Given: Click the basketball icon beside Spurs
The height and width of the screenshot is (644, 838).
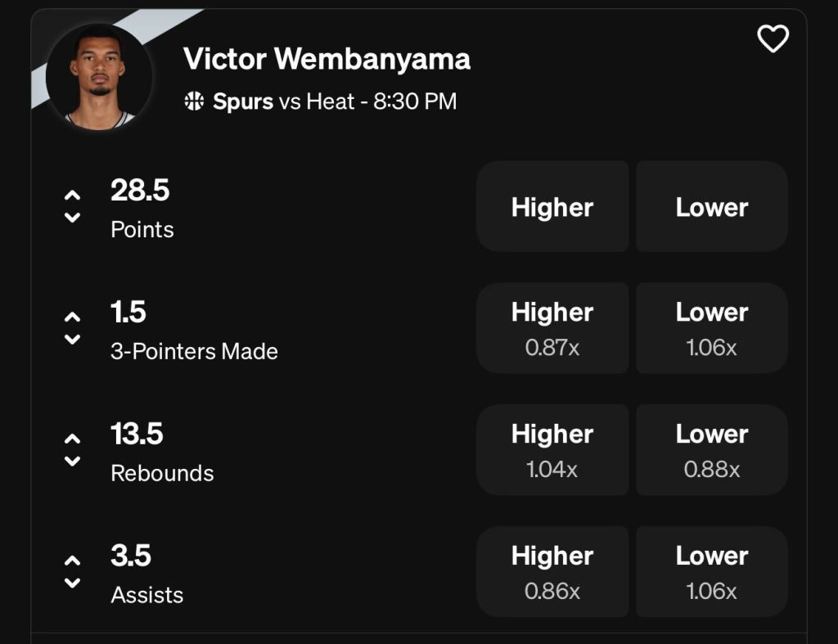Looking at the screenshot, I should [194, 101].
